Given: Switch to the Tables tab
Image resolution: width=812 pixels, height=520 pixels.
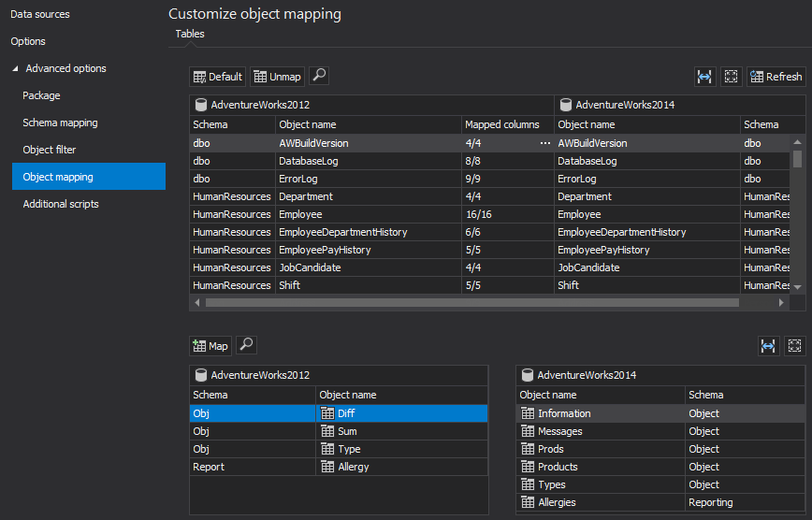Looking at the screenshot, I should (190, 34).
